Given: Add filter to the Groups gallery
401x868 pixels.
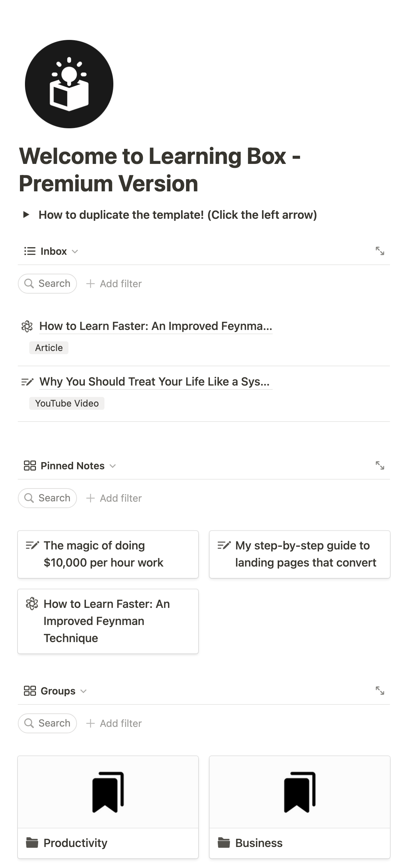Looking at the screenshot, I should click(x=114, y=723).
